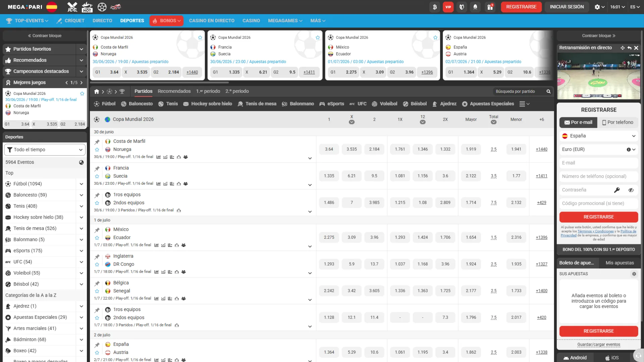Open statistics icon for Costa de Marfil match
The height and width of the screenshot is (362, 644).
(158, 157)
